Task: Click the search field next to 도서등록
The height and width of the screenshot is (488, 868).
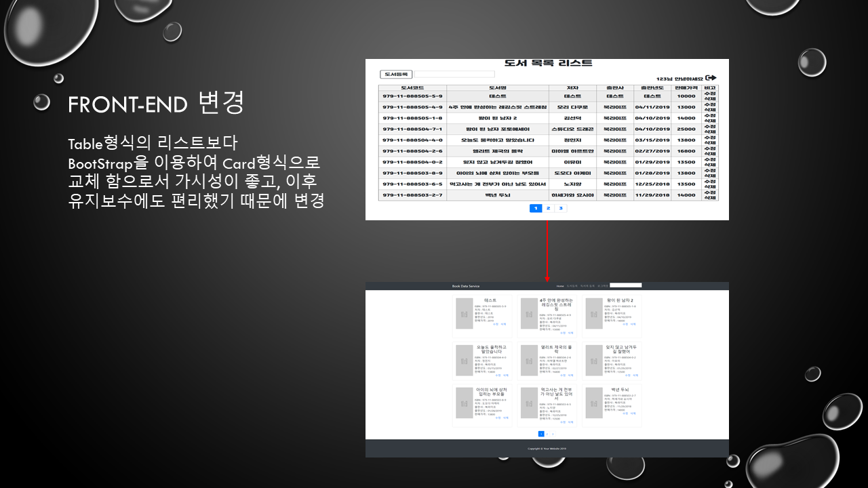Action: 454,75
